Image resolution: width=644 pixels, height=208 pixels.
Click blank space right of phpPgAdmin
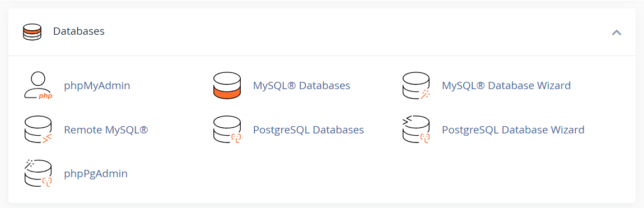370,173
